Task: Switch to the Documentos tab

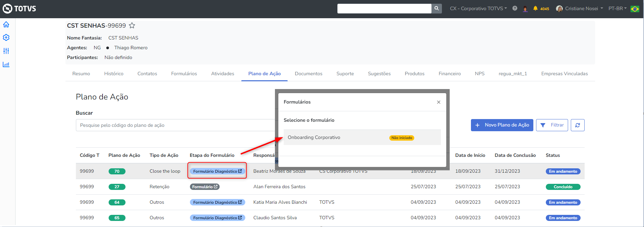Action: point(309,74)
